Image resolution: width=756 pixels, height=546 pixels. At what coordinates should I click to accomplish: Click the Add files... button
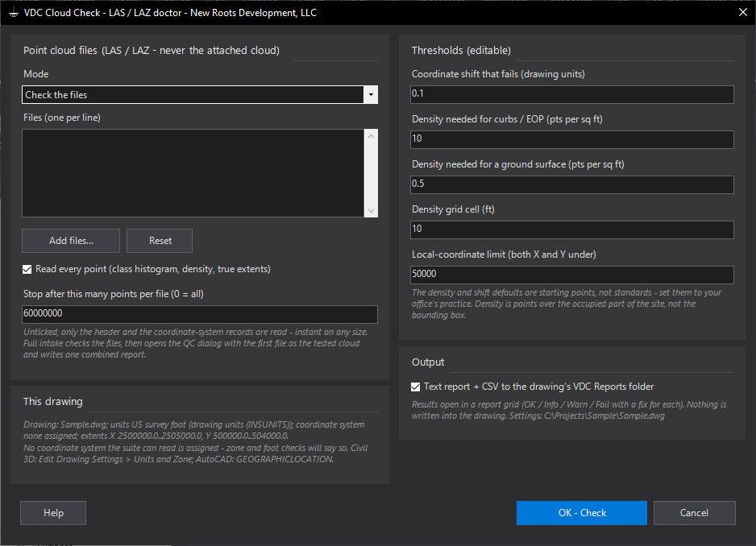(71, 241)
